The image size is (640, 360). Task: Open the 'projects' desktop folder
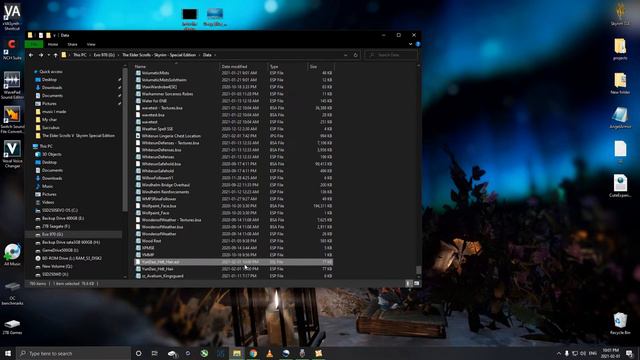coord(620,49)
